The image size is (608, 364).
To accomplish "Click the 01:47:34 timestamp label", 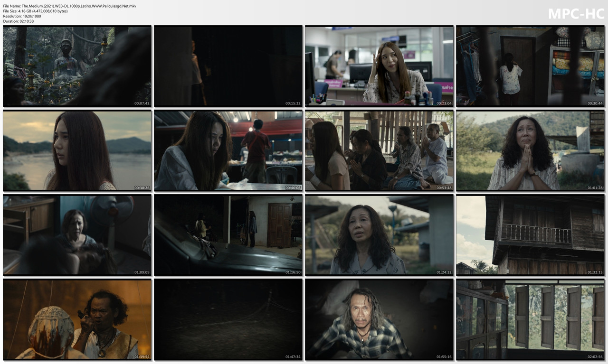I will pyautogui.click(x=293, y=357).
